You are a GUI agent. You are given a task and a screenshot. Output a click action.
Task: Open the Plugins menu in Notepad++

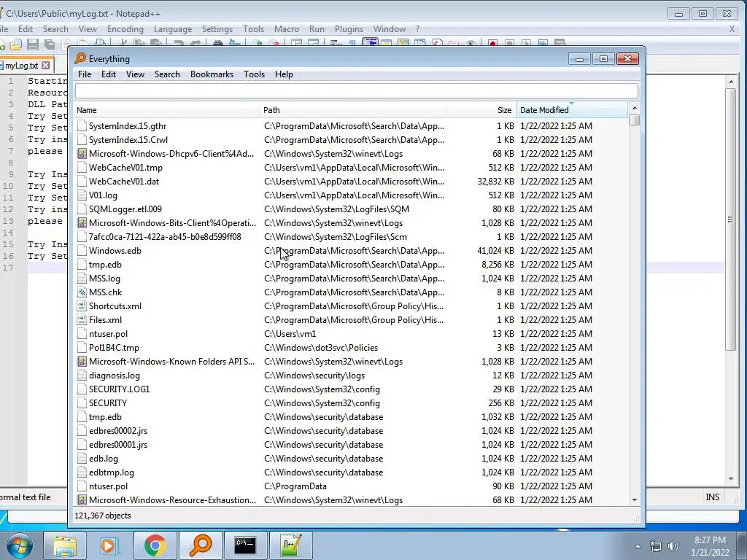(349, 29)
